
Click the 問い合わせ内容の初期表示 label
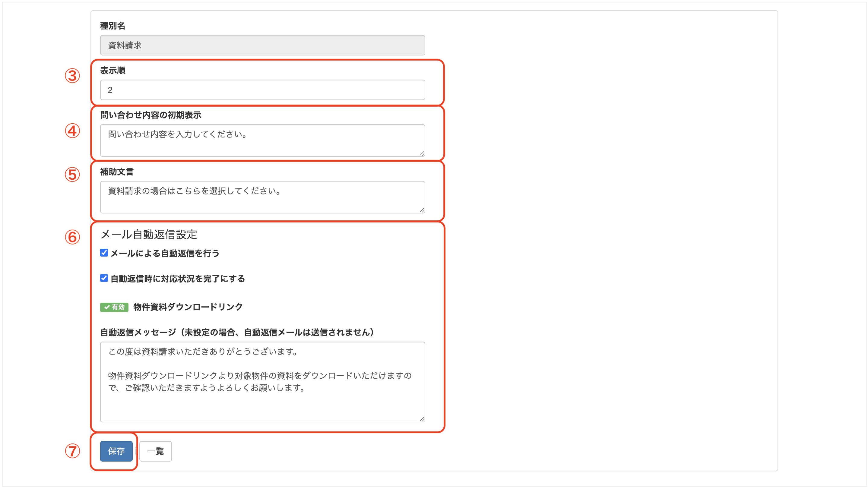[x=150, y=115]
